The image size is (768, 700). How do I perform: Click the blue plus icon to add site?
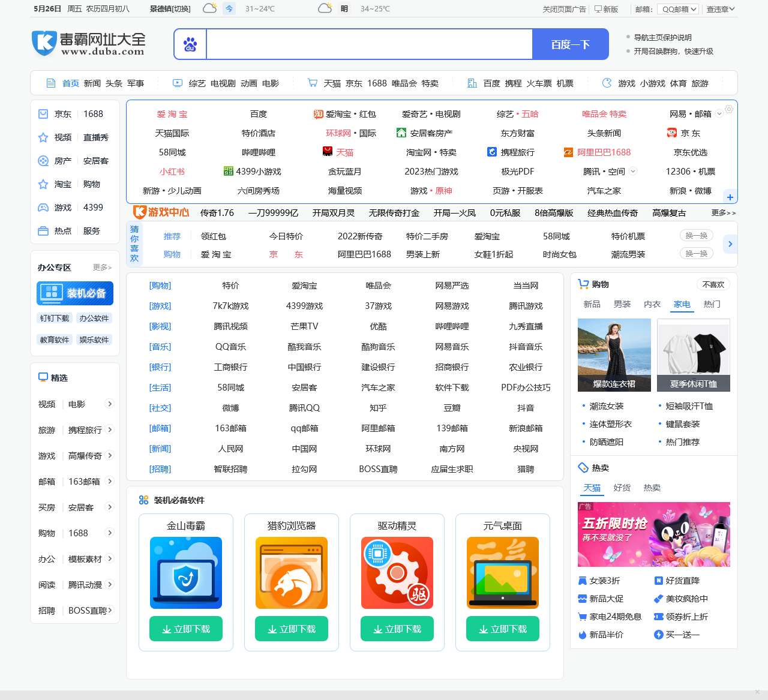click(x=730, y=197)
